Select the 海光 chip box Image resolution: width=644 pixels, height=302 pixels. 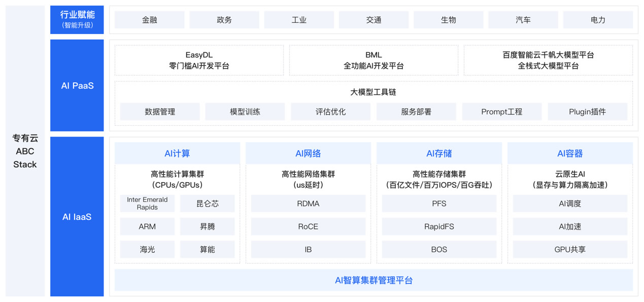147,249
